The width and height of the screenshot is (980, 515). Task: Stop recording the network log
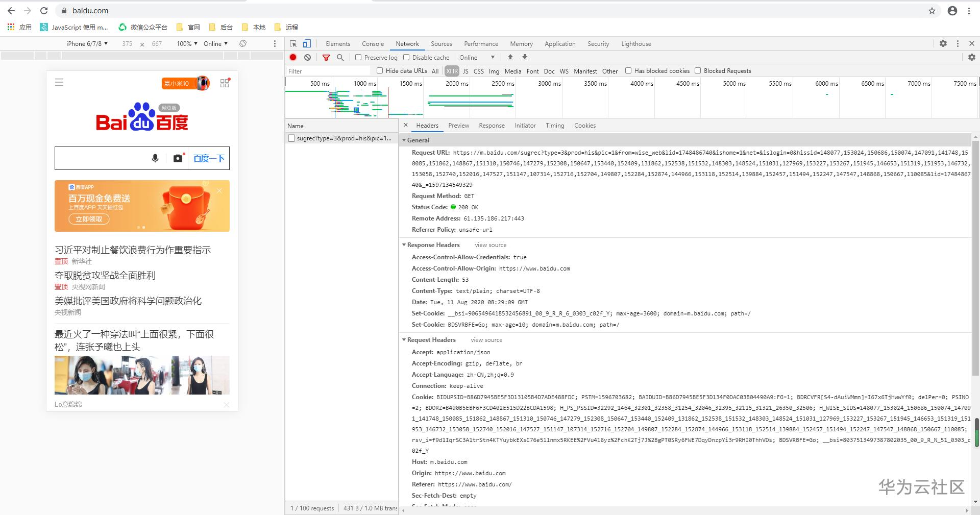pos(293,58)
